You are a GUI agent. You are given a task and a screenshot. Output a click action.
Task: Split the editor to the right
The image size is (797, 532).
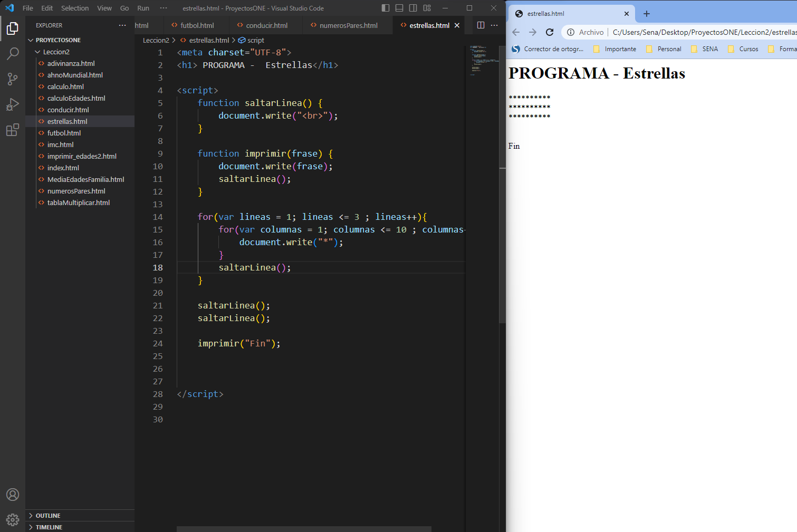coord(481,25)
